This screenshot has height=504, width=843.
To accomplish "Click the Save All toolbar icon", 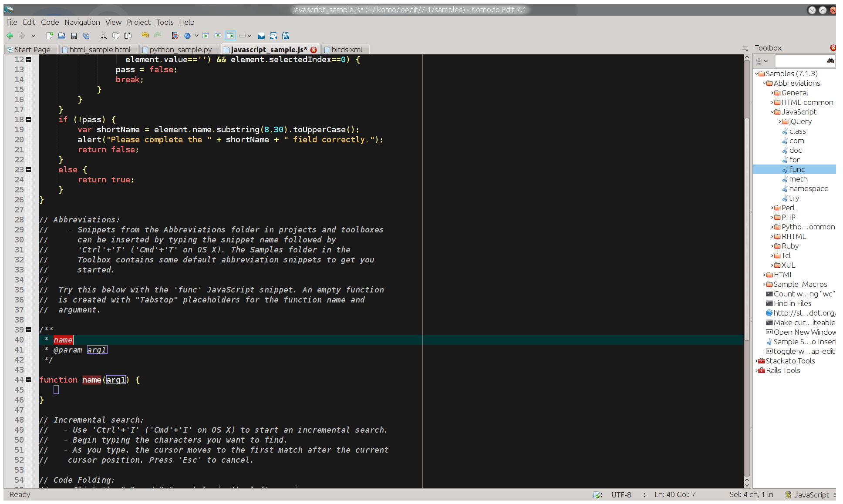I will tap(86, 36).
